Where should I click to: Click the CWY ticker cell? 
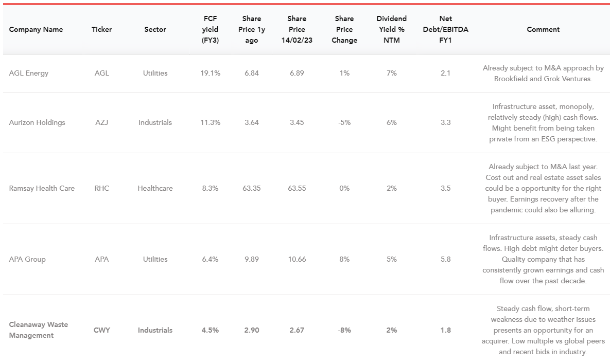(x=102, y=330)
